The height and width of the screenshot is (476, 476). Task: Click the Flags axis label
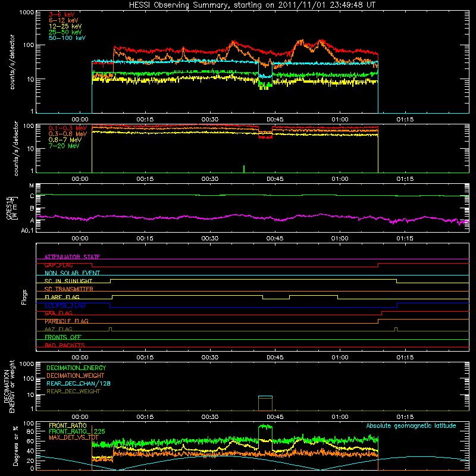pos(24,297)
